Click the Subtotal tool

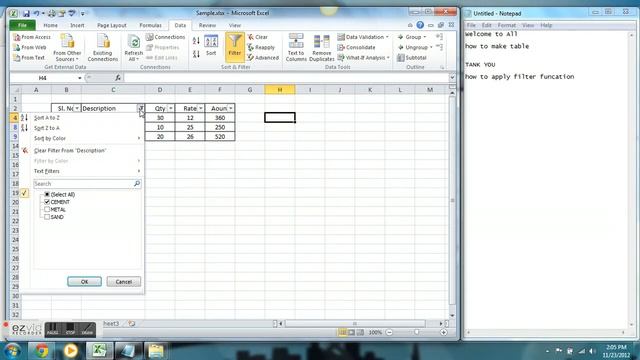pyautogui.click(x=411, y=58)
